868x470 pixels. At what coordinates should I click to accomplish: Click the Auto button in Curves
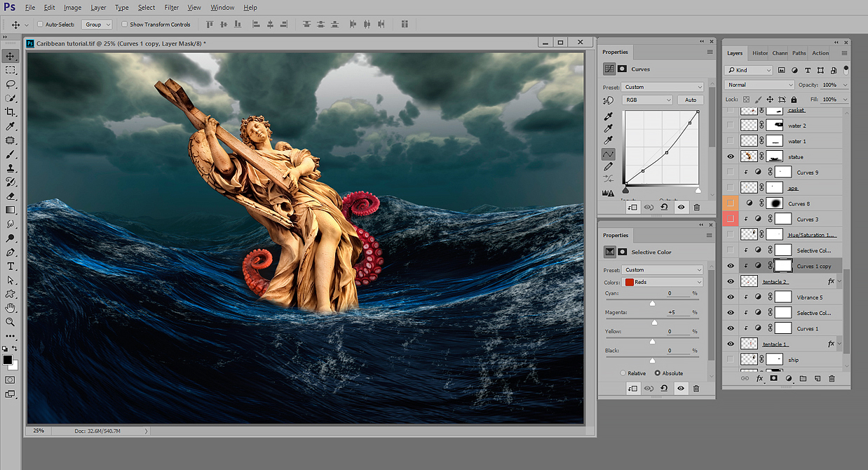(x=691, y=100)
